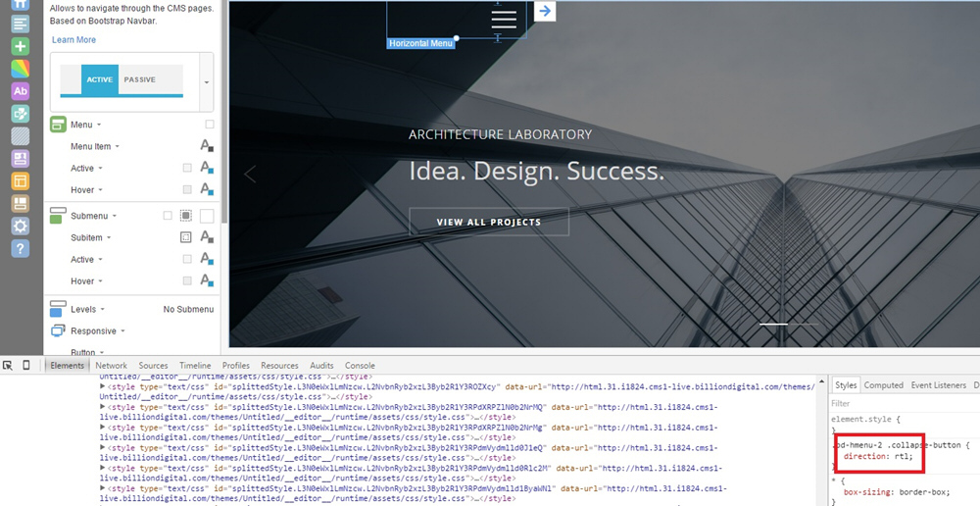Open the Menu Item dropdown
Viewport: 980px width, 506px height.
(x=95, y=146)
